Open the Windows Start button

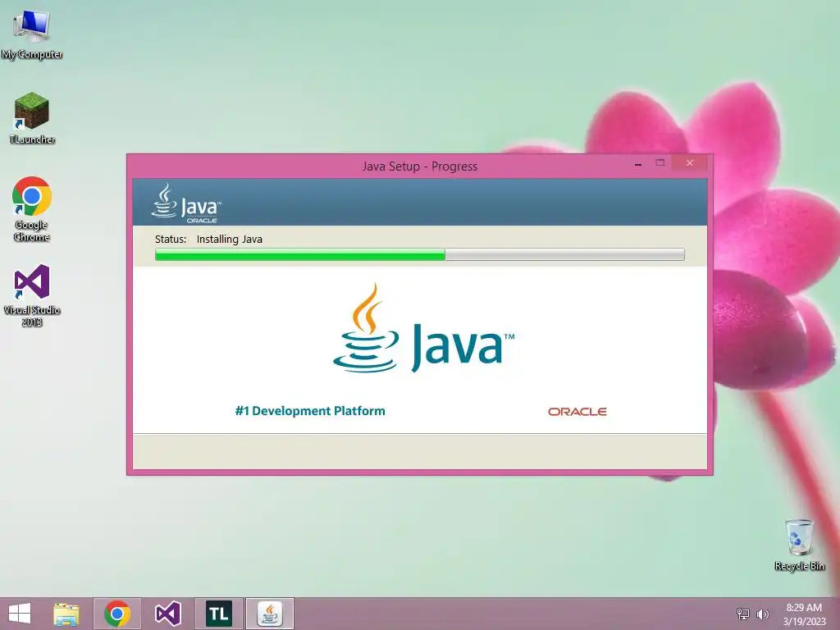pyautogui.click(x=20, y=614)
